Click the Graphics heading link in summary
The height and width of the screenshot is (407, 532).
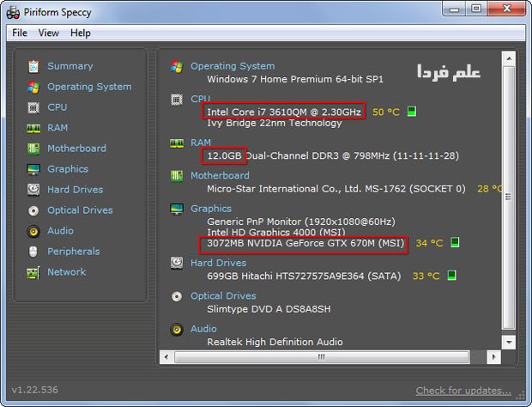[x=211, y=209]
